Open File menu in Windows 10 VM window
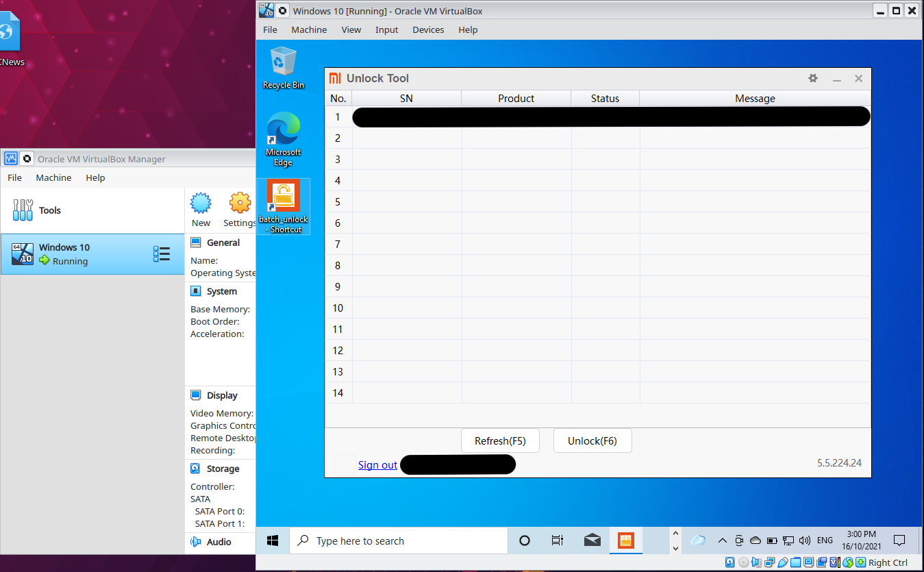Screen dimensions: 924x572 pyautogui.click(x=271, y=29)
